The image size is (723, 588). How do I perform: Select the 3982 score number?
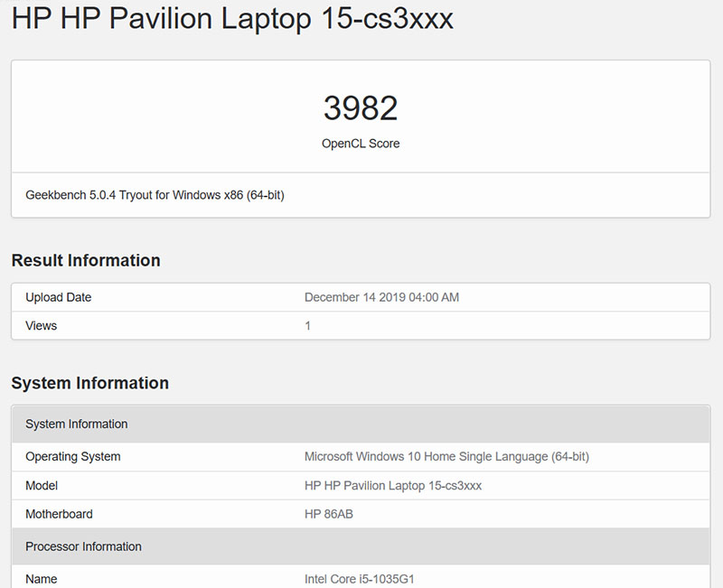tap(361, 108)
